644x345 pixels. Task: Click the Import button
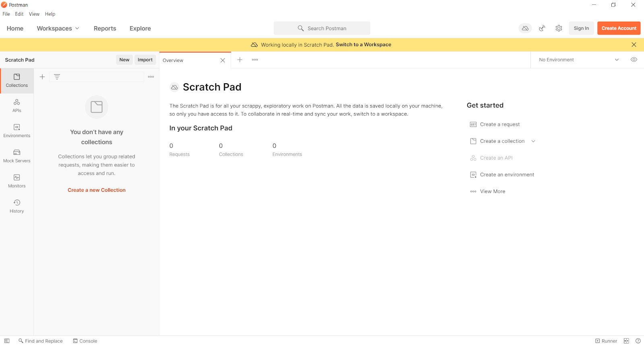[145, 60]
